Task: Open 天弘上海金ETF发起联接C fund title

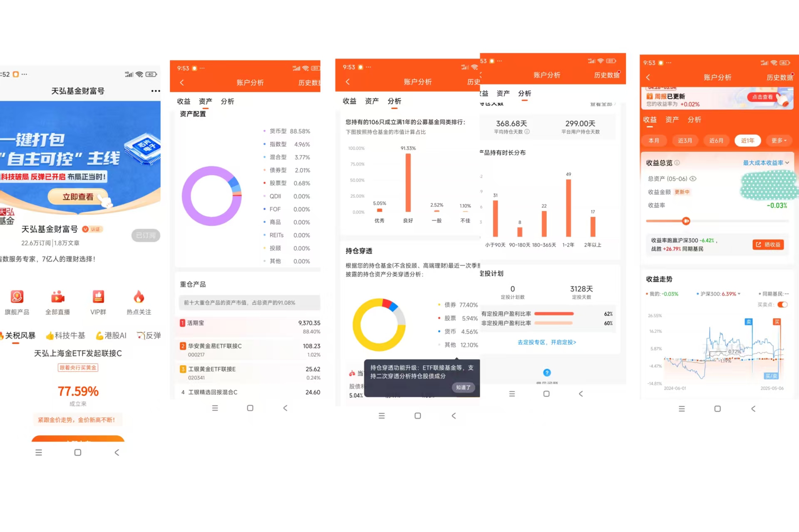Action: (78, 354)
